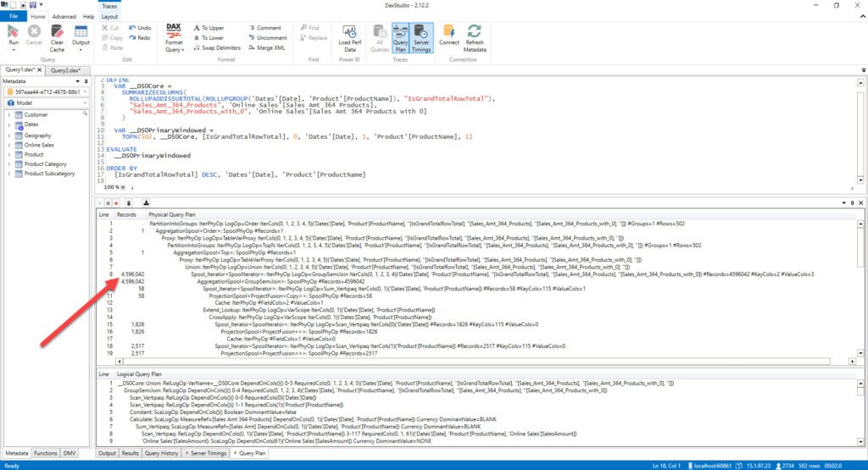Click the All Queries trace icon
The image size is (868, 470).
click(x=380, y=38)
